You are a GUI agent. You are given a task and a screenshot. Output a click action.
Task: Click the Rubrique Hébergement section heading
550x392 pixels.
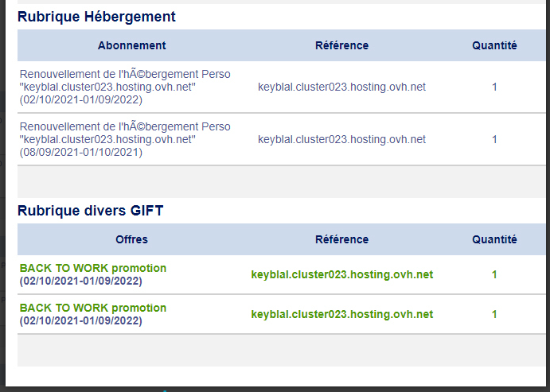pos(96,17)
